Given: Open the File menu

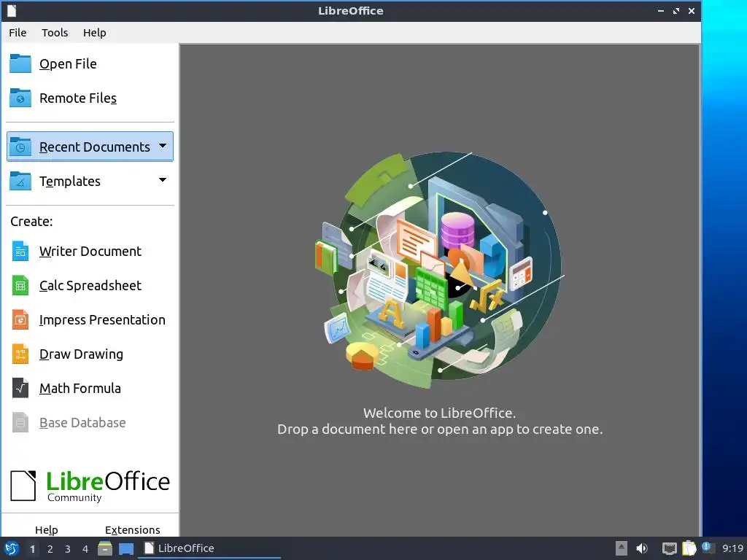Looking at the screenshot, I should click(18, 32).
